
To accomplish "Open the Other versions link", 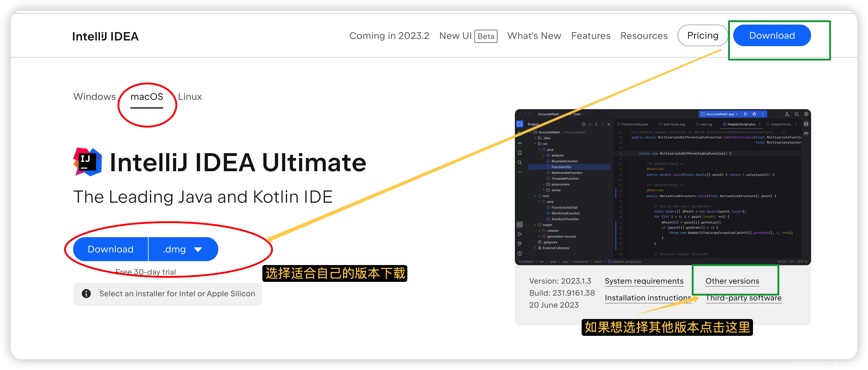I will [732, 281].
